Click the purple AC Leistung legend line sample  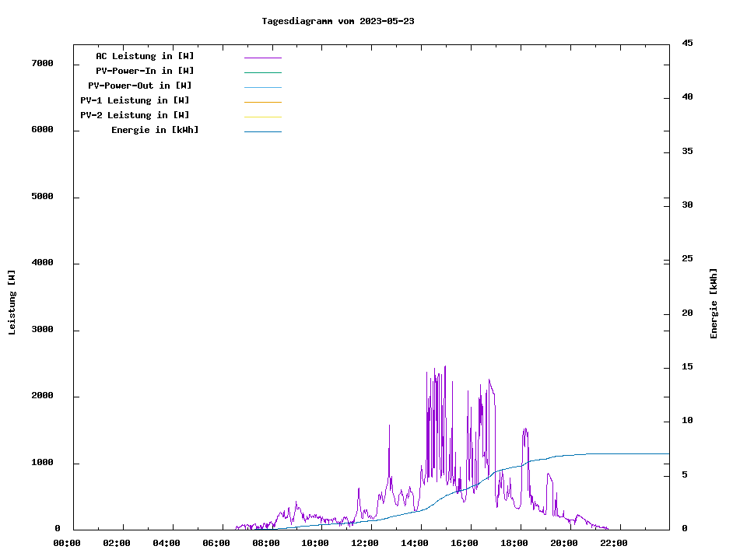click(x=262, y=58)
